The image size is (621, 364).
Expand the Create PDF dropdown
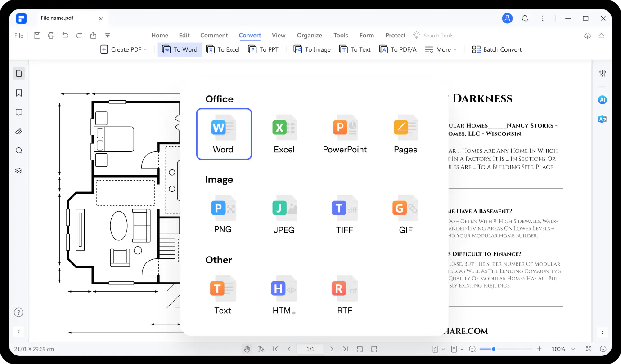(x=124, y=49)
